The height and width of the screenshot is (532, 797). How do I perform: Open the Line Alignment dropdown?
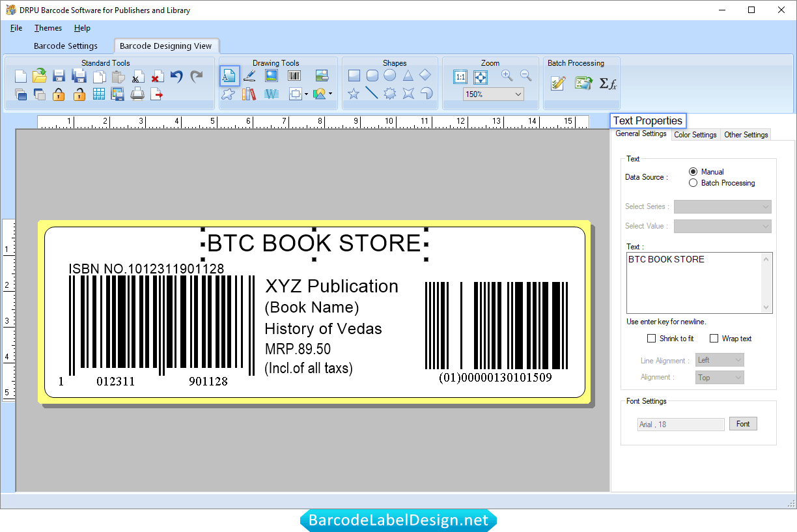coord(720,360)
